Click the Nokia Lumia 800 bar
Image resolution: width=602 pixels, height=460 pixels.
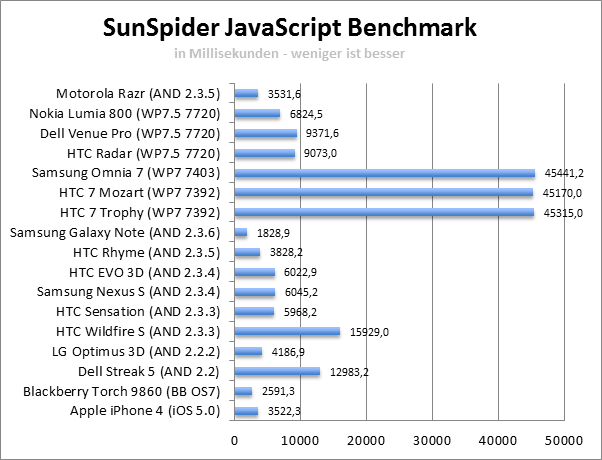click(257, 113)
